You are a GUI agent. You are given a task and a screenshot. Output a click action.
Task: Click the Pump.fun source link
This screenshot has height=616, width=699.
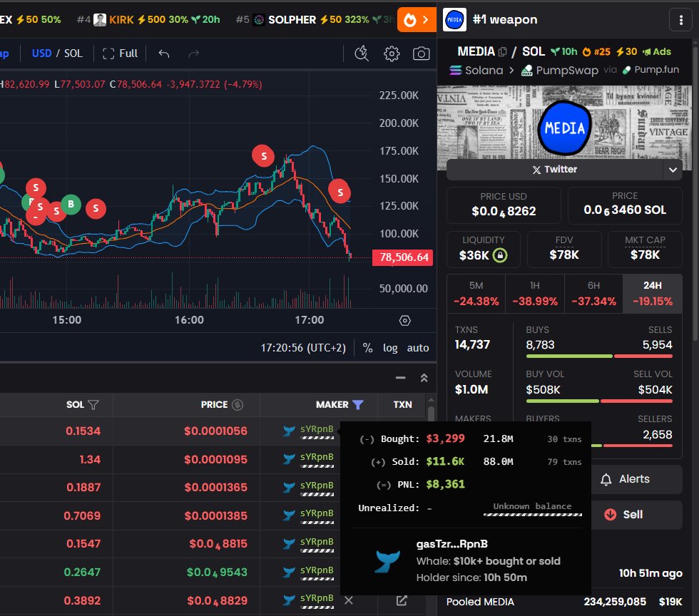pos(650,70)
